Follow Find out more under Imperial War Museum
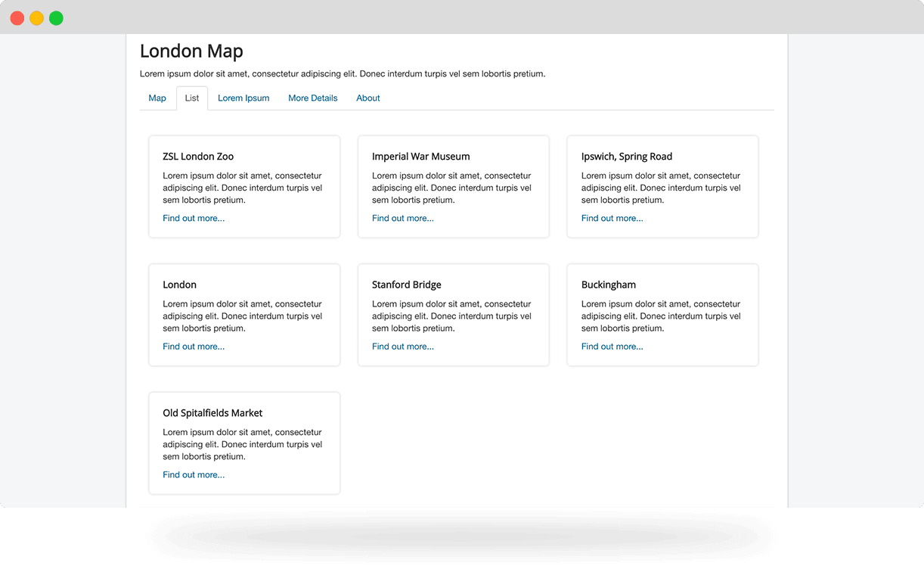Image resolution: width=924 pixels, height=566 pixels. point(403,219)
